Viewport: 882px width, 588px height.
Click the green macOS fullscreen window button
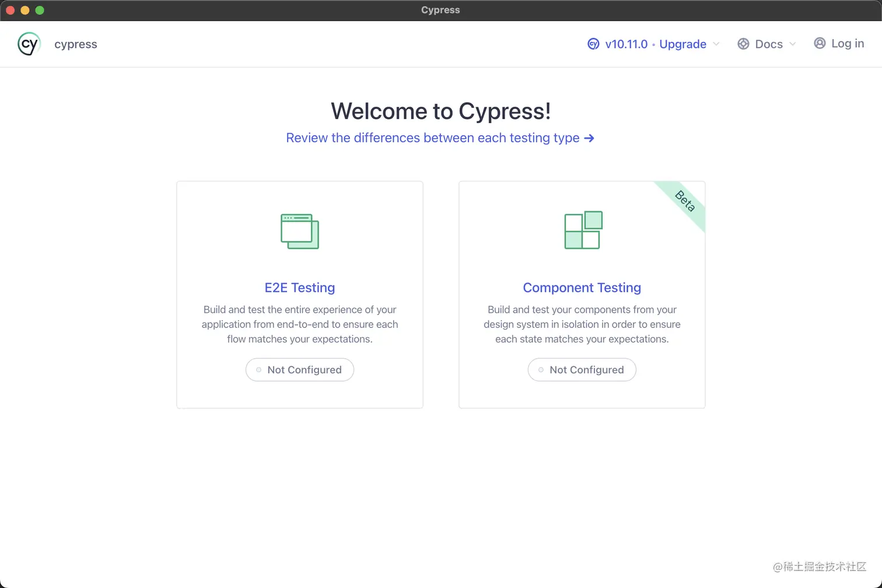(40, 10)
